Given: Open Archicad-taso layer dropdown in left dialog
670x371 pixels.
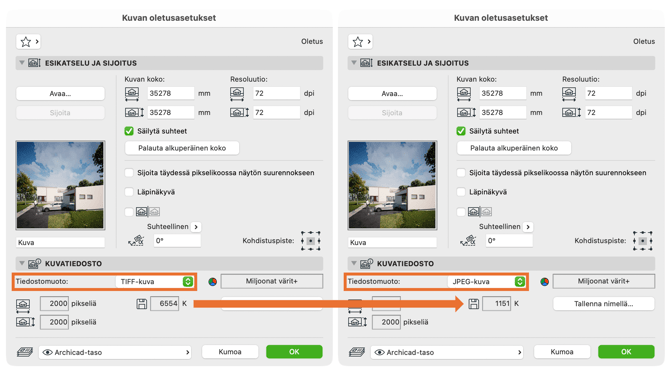Looking at the screenshot, I should point(115,352).
